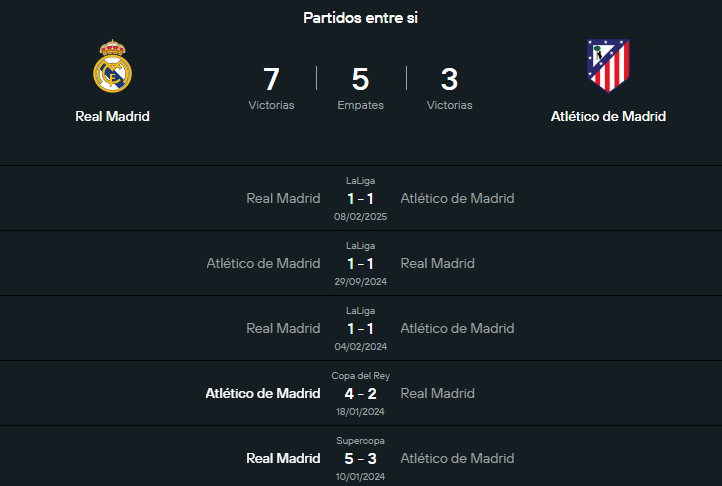Click the Partidos entre si heading
This screenshot has height=486, width=722.
tap(360, 18)
